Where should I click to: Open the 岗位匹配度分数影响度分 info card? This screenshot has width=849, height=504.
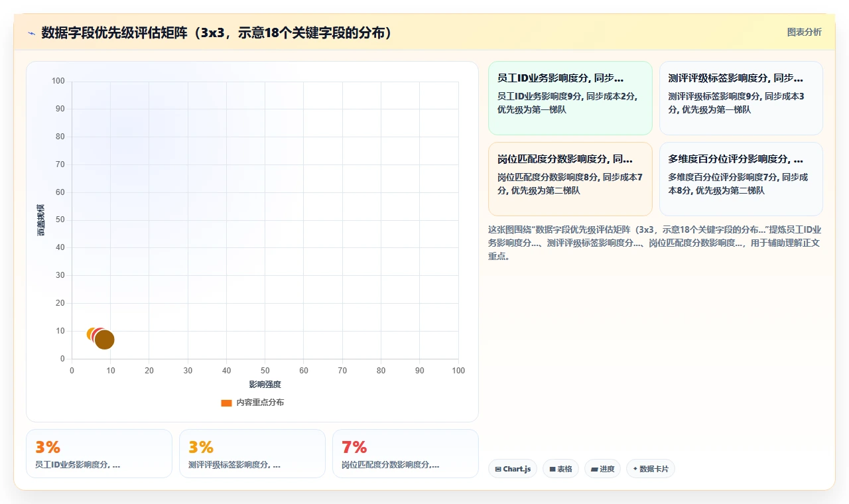point(570,179)
